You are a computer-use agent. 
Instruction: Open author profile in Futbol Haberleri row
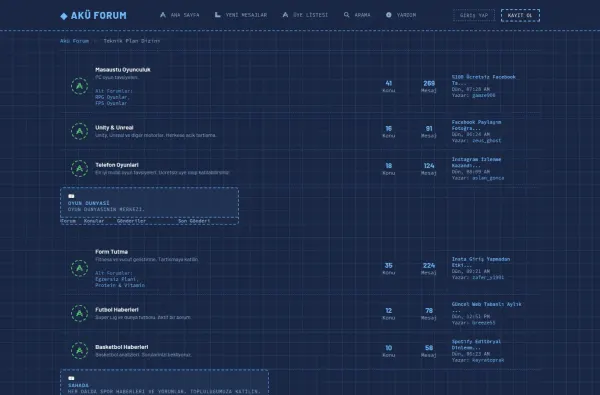tap(484, 323)
